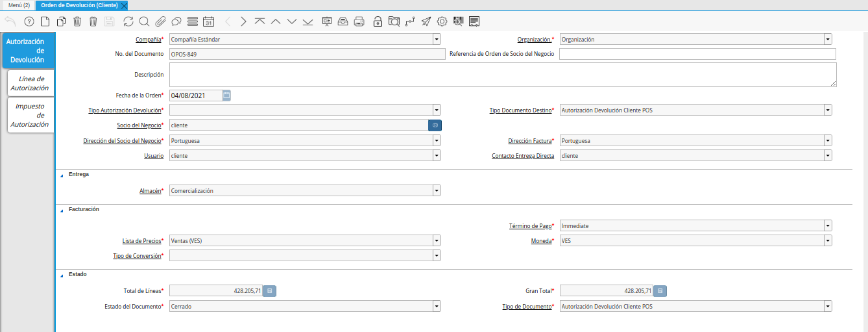
Task: Switch to Línea de Autorización tab
Action: coord(30,83)
